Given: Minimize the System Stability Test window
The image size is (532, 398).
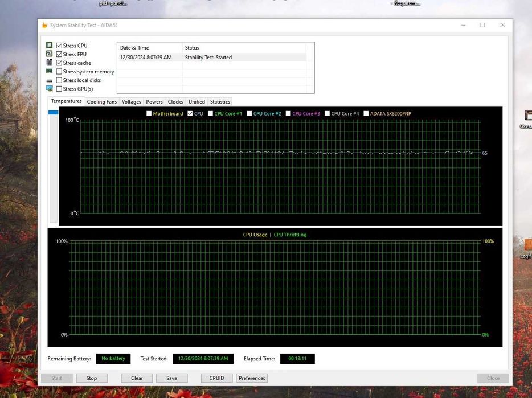Looking at the screenshot, I should pyautogui.click(x=464, y=25).
